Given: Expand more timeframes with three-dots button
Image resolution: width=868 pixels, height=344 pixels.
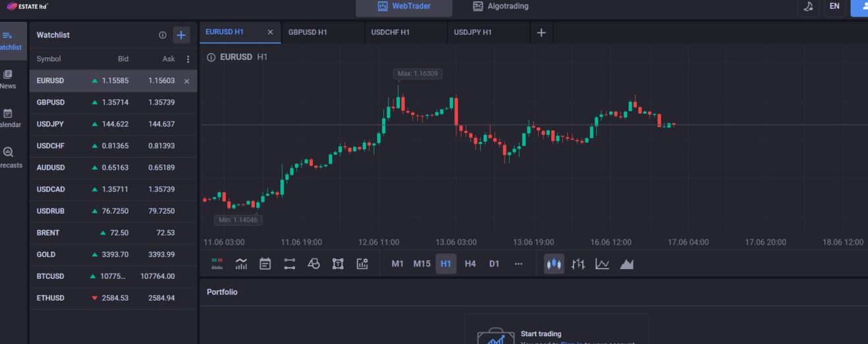Looking at the screenshot, I should (518, 264).
